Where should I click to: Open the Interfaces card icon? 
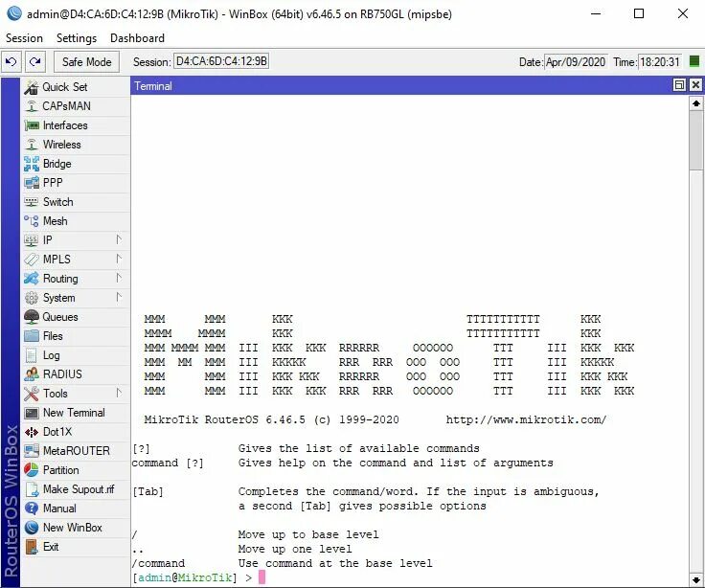(x=31, y=125)
